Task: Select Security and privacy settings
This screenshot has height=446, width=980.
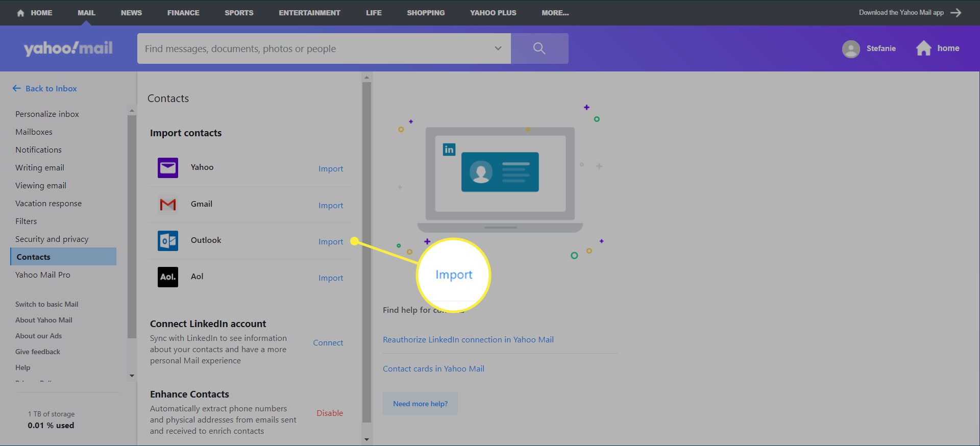Action: (x=52, y=239)
